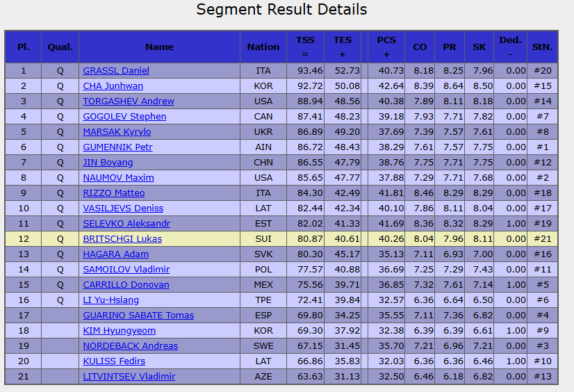
Task: Click the SELEVKO Aleksandr link
Action: 126,224
